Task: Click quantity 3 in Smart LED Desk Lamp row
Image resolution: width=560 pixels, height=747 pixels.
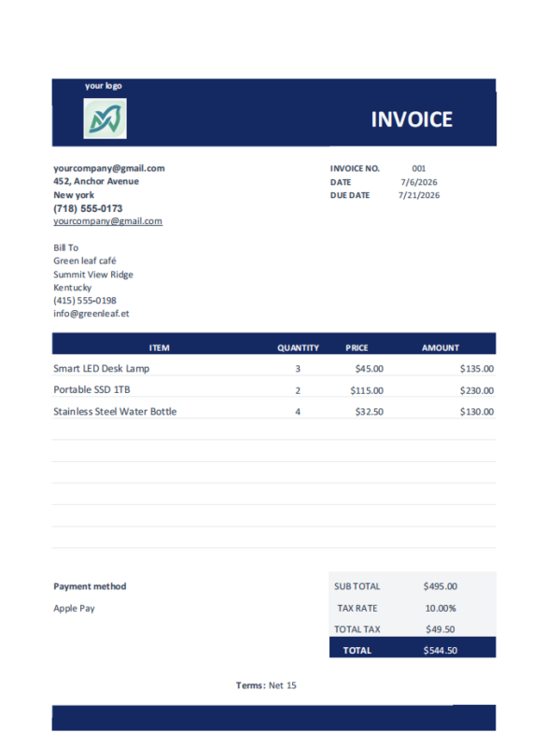Action: click(x=298, y=369)
